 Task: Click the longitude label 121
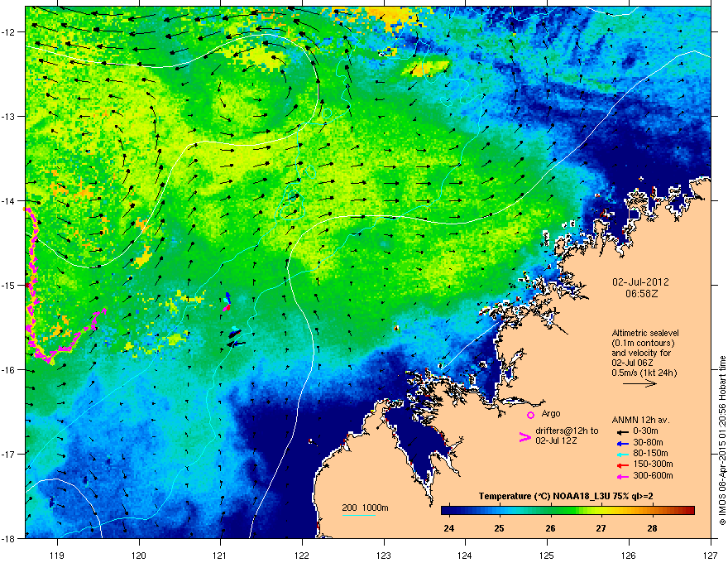(x=220, y=555)
